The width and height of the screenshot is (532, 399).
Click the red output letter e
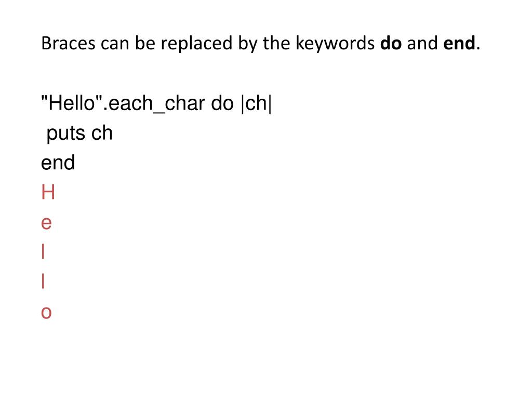coord(46,223)
